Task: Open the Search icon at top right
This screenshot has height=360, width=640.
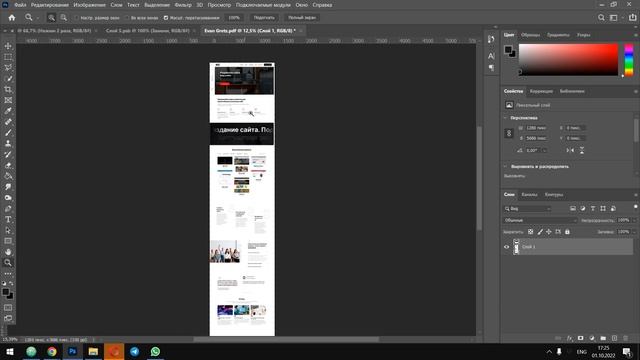Action: pos(601,18)
